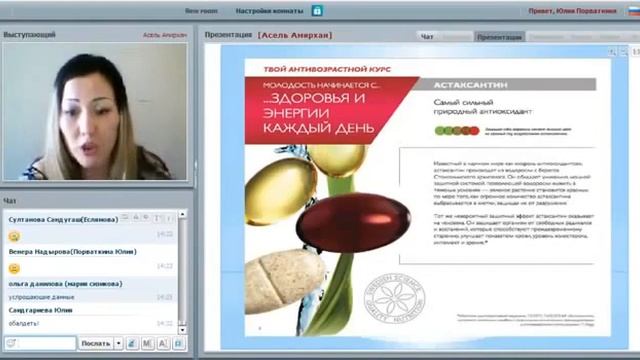Image resolution: width=640 pixels, height=360 pixels.
Task: Switch to the Презентация tab
Action: click(499, 37)
